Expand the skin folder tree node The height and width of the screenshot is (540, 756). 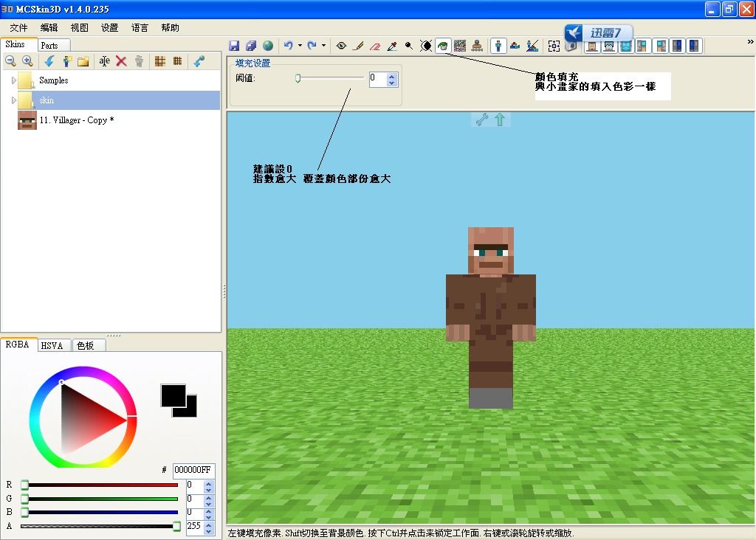14,100
